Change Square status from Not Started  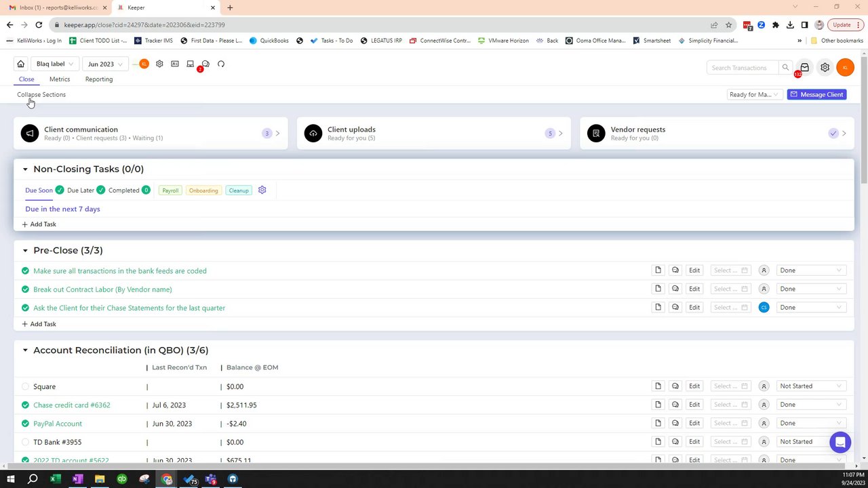(810, 386)
